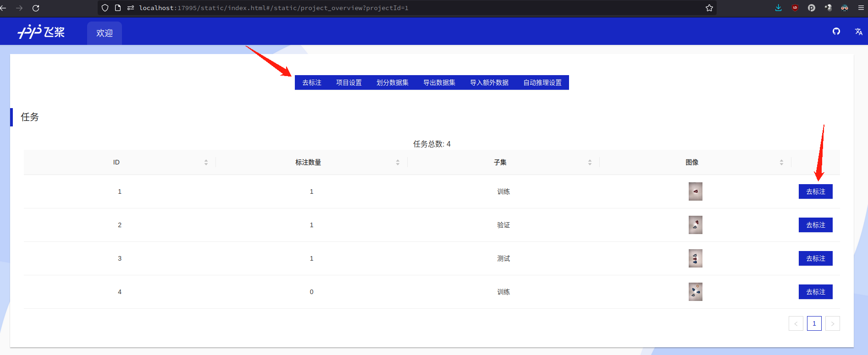Bookmark page with star icon
This screenshot has width=868, height=355.
click(x=709, y=8)
